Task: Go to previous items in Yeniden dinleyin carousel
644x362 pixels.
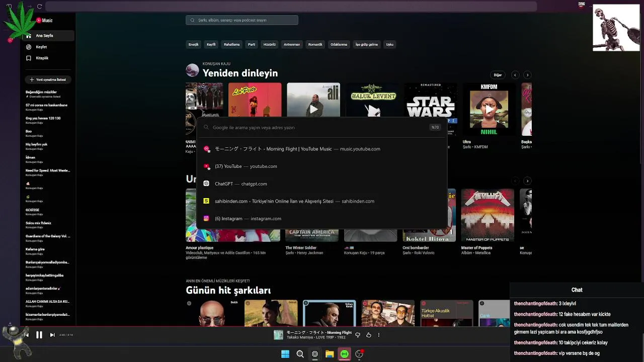Action: tap(515, 75)
